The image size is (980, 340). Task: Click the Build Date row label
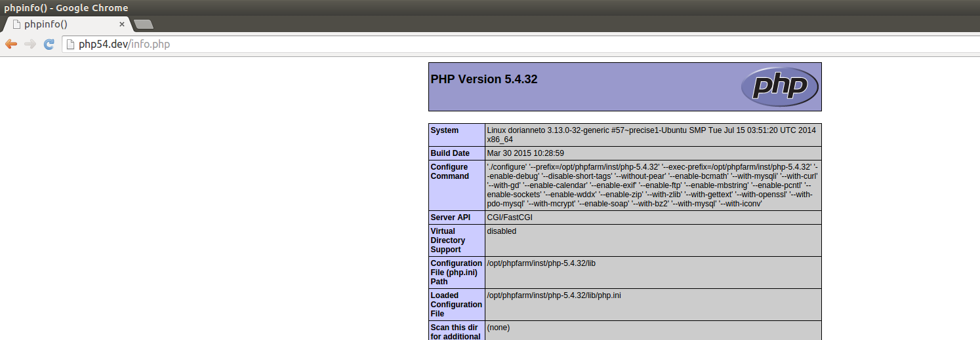coord(450,153)
